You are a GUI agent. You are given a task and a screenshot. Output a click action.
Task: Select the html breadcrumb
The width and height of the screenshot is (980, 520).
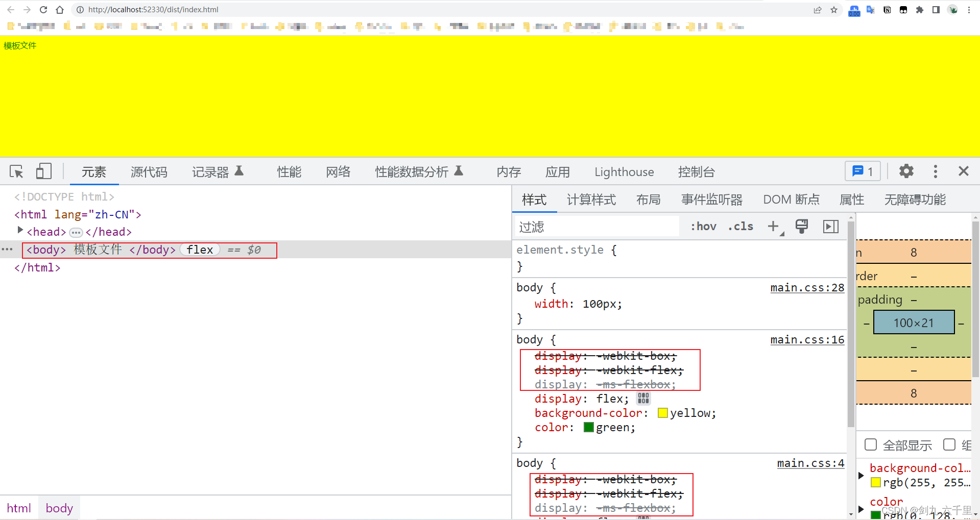[x=19, y=508]
